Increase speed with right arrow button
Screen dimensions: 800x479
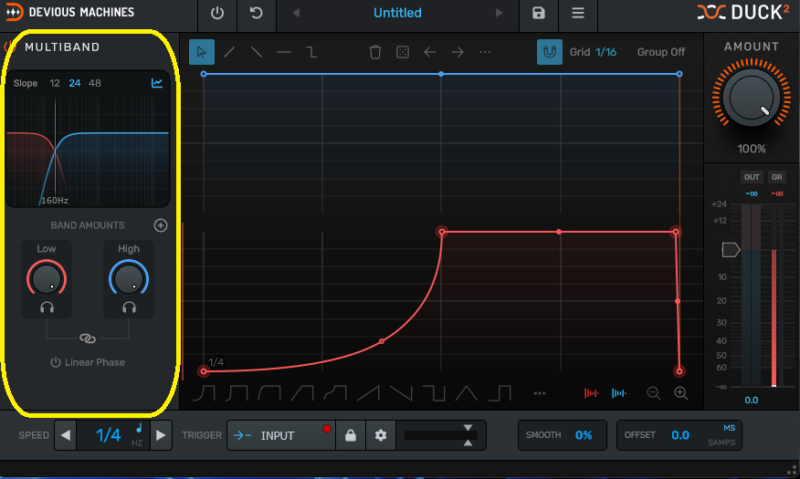161,436
